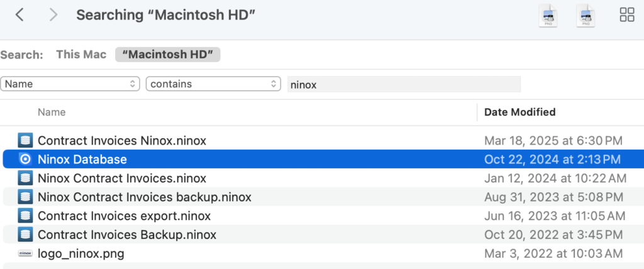The height and width of the screenshot is (269, 644).
Task: Click the Ninox Database app icon
Action: (25, 160)
